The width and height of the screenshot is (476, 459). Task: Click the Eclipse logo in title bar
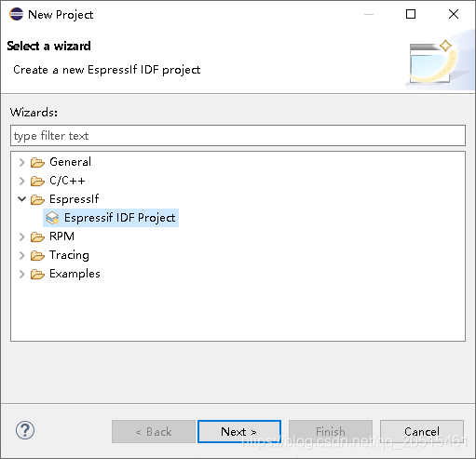click(16, 14)
